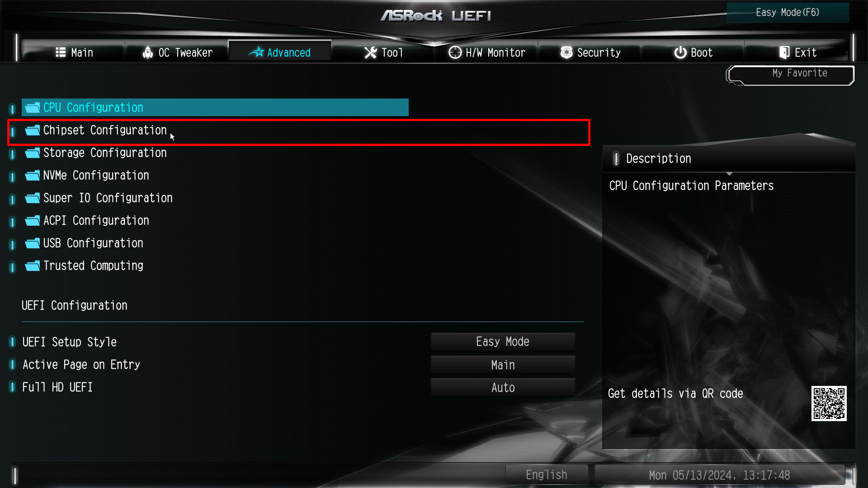
Task: Click the shield icon on Security tab
Action: coord(566,53)
